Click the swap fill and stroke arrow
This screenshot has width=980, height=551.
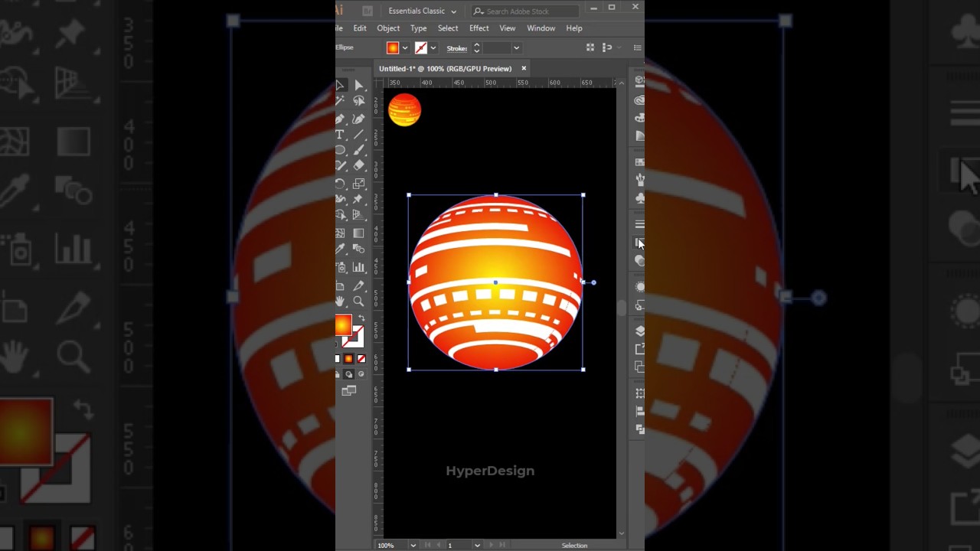tap(361, 318)
